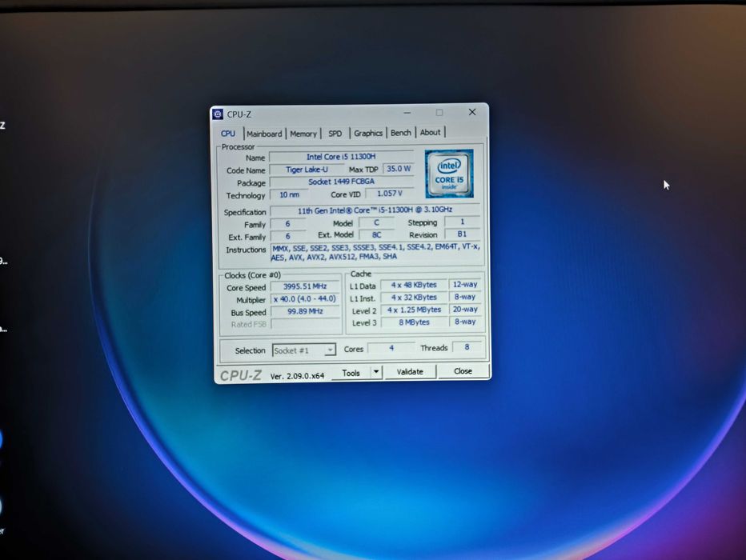Click the Core Speed 3995.51 MHz value

305,286
